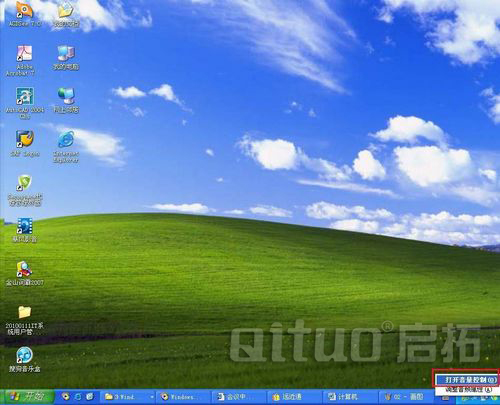Open the green shield security shortcut
The image size is (500, 405).
[25, 190]
